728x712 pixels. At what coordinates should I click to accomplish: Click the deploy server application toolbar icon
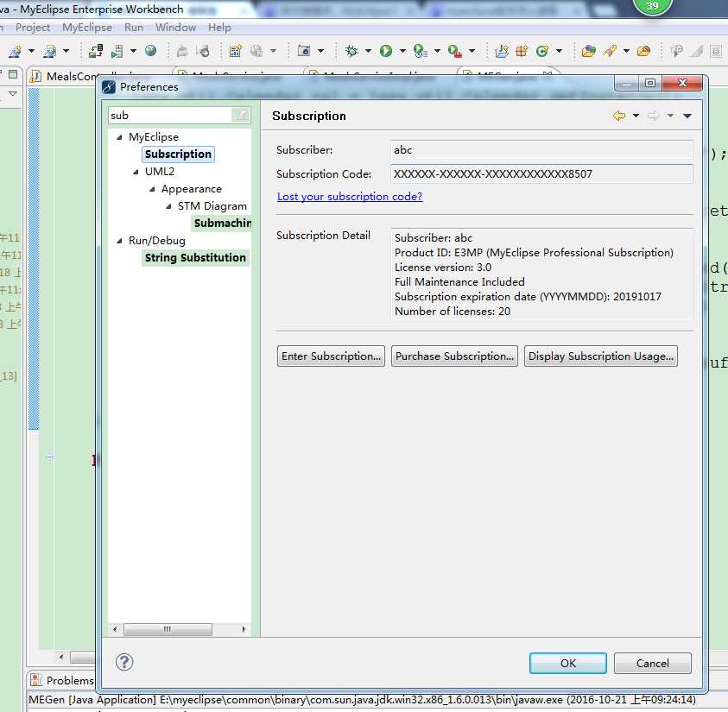click(x=96, y=51)
